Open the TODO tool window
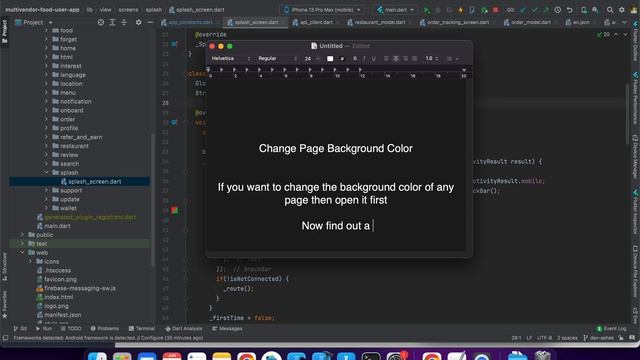 (x=71, y=329)
